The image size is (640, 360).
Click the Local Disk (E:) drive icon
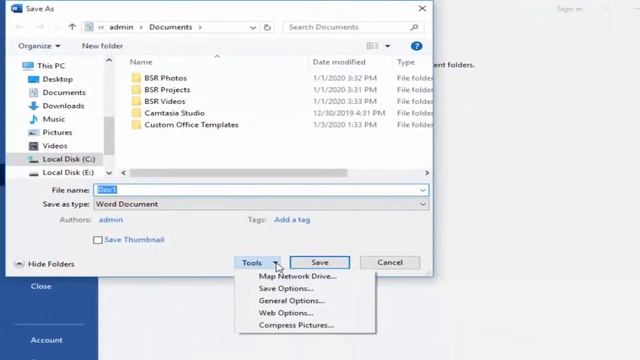click(33, 173)
